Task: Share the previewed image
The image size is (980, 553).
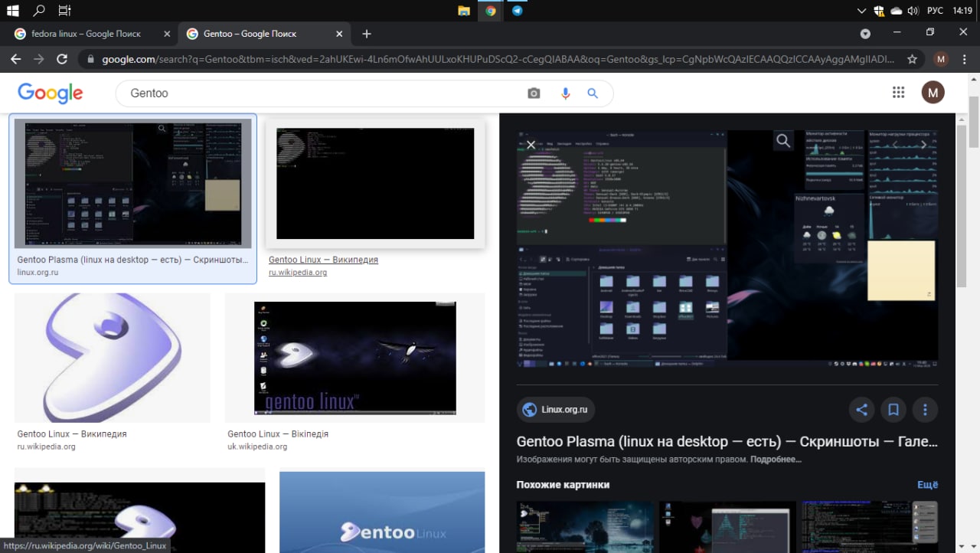Action: [x=861, y=410]
